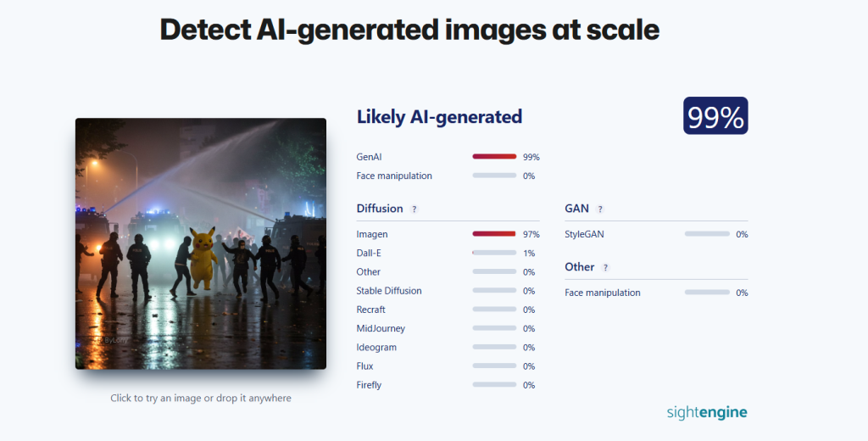
Task: Click the Diffusion help question mark icon
Action: pos(414,209)
